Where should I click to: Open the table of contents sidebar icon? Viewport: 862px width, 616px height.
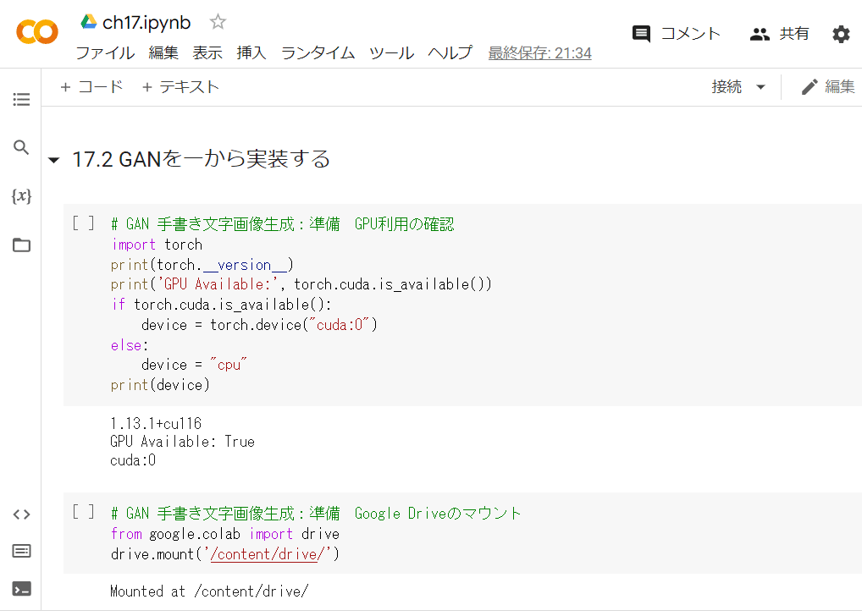coord(21,100)
